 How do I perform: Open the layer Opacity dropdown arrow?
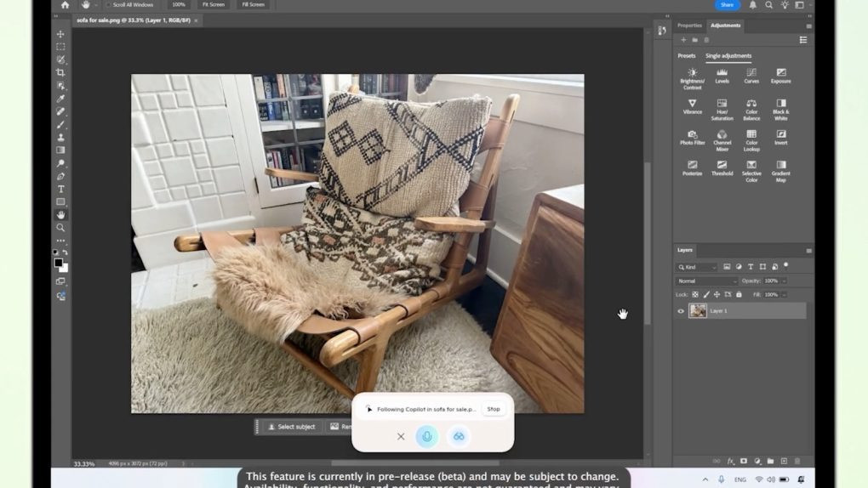[x=784, y=281]
